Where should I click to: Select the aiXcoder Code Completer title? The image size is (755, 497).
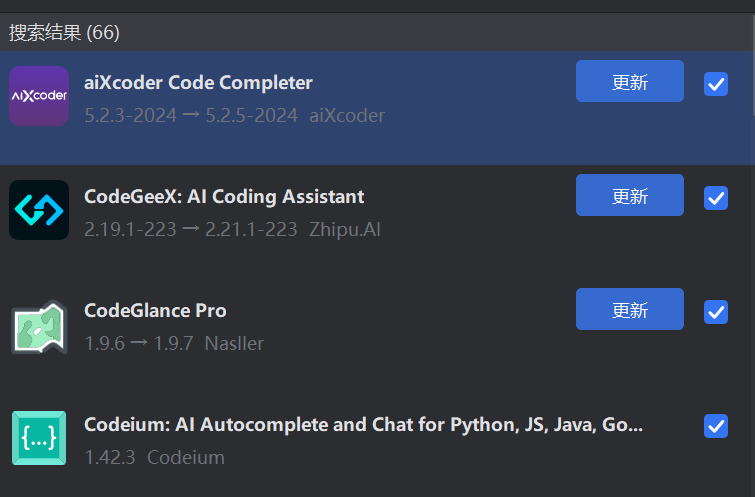tap(198, 83)
